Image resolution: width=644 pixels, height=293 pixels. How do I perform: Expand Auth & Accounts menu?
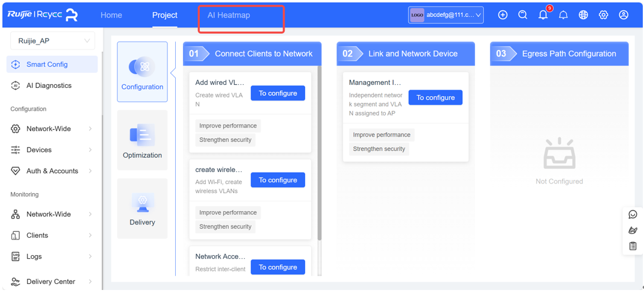coord(51,171)
